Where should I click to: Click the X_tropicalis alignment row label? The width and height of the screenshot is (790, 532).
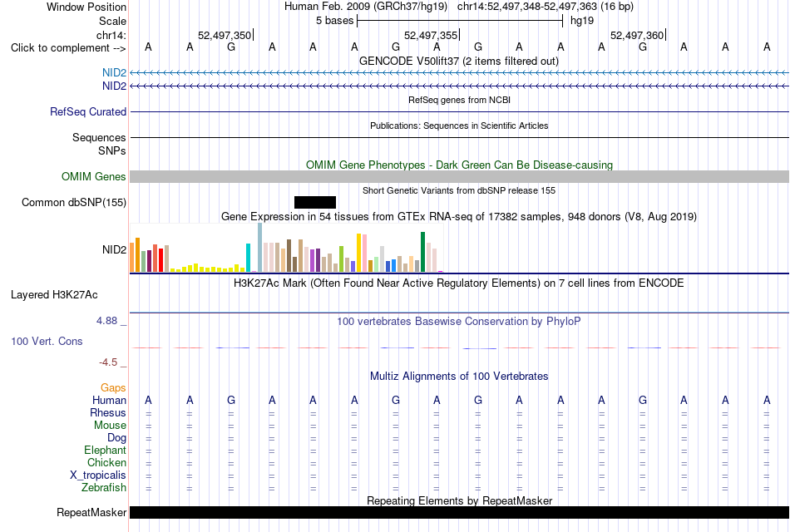(98, 475)
